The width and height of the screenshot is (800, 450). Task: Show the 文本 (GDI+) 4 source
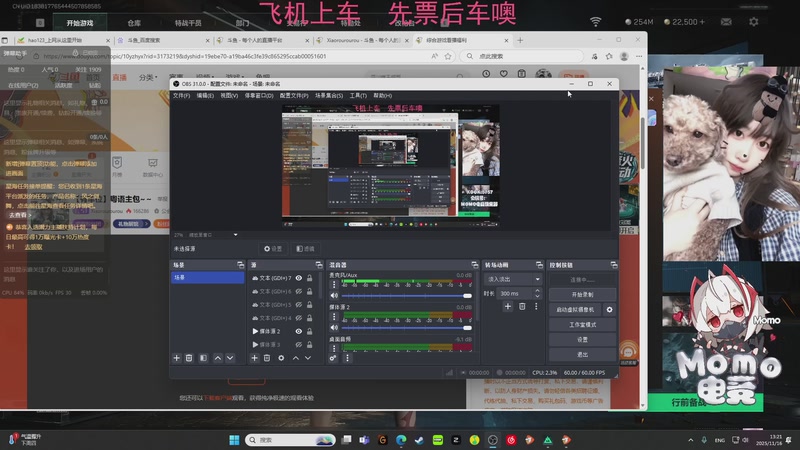(x=298, y=318)
